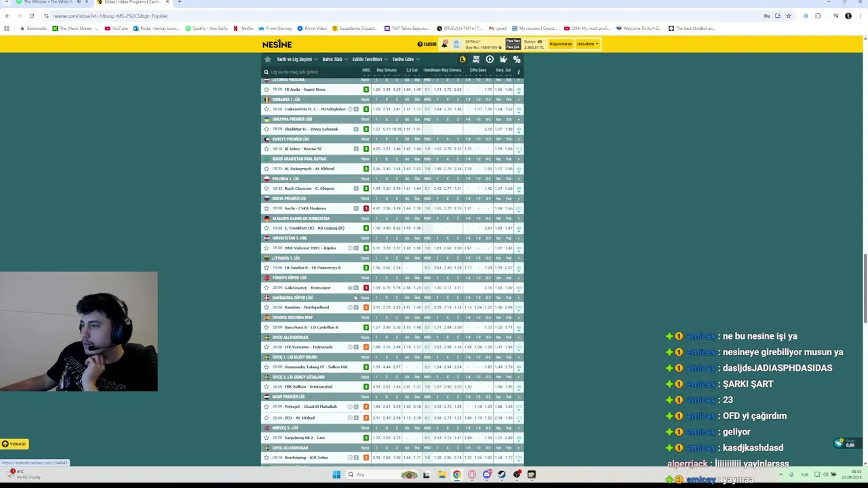868x488 pixels.
Task: Expand more bets for Norrköping - AIK Solna
Action: coord(519,457)
